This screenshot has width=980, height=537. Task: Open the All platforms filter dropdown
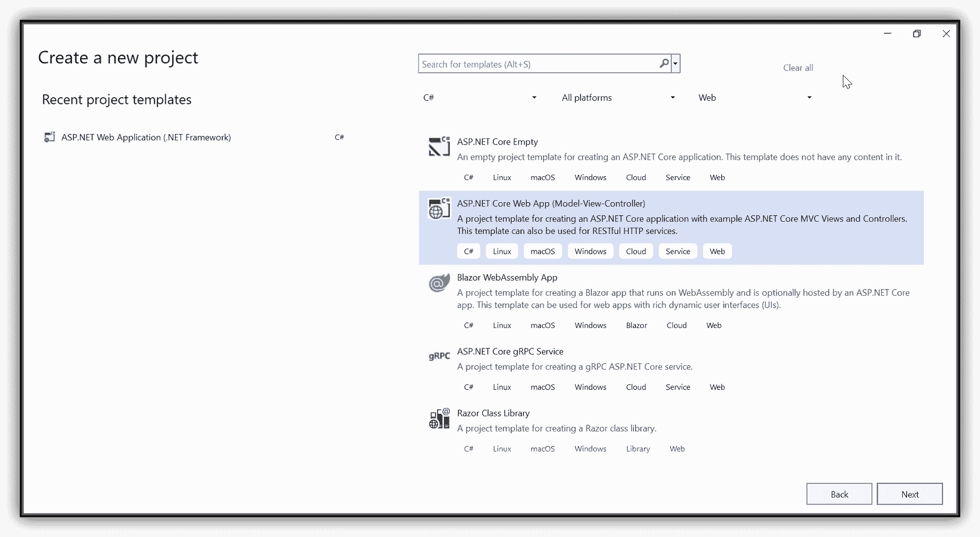pyautogui.click(x=618, y=98)
